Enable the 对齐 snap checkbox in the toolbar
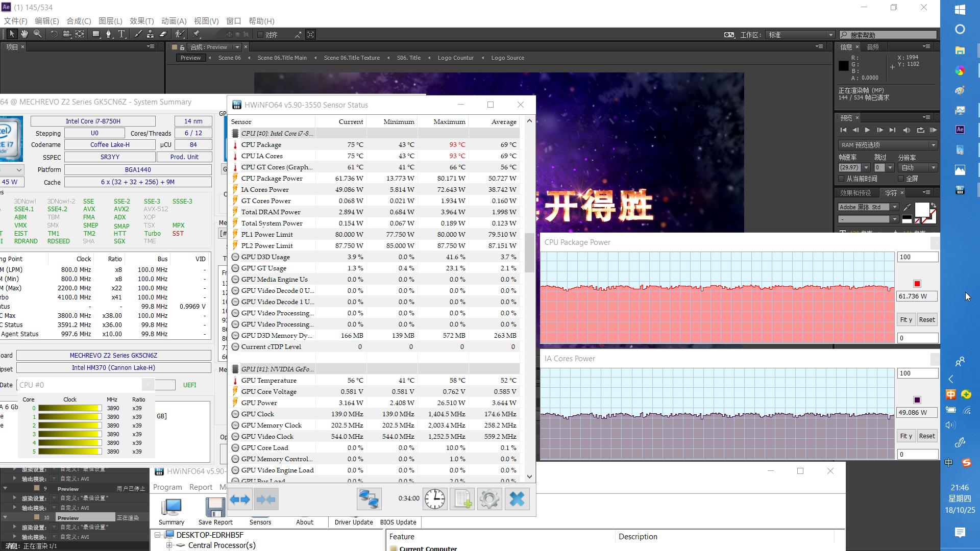980x551 pixels. pyautogui.click(x=260, y=34)
